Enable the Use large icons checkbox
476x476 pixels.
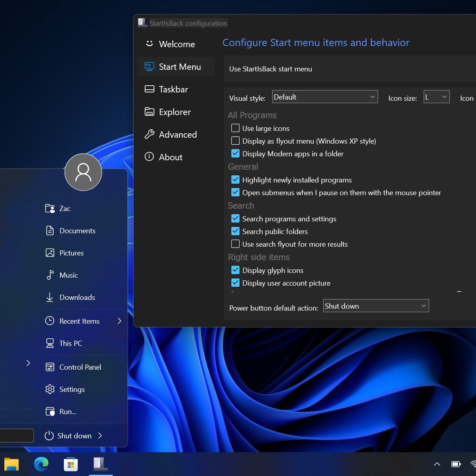(x=235, y=128)
